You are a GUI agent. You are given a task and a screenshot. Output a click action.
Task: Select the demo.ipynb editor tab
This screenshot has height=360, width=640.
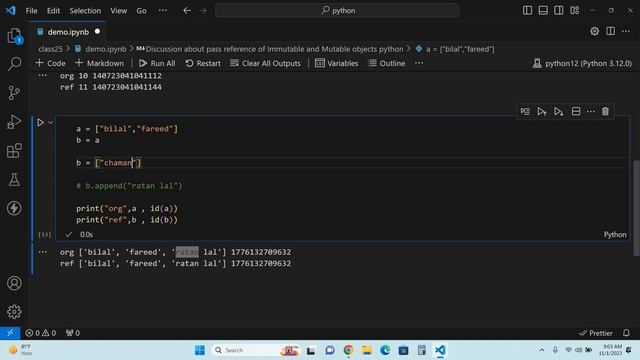68,32
